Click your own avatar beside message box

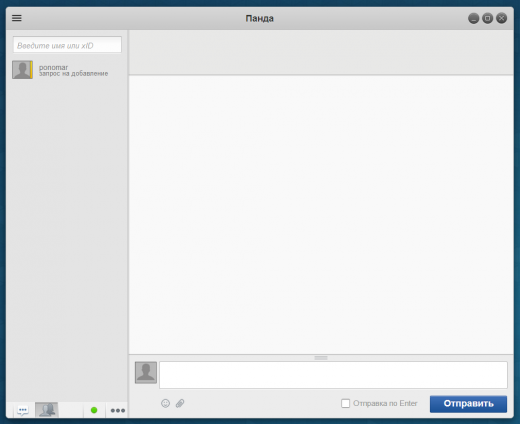[x=146, y=372]
